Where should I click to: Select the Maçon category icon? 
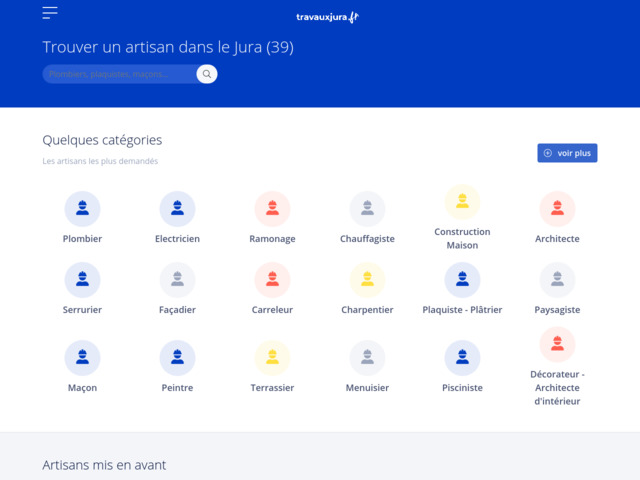[82, 358]
